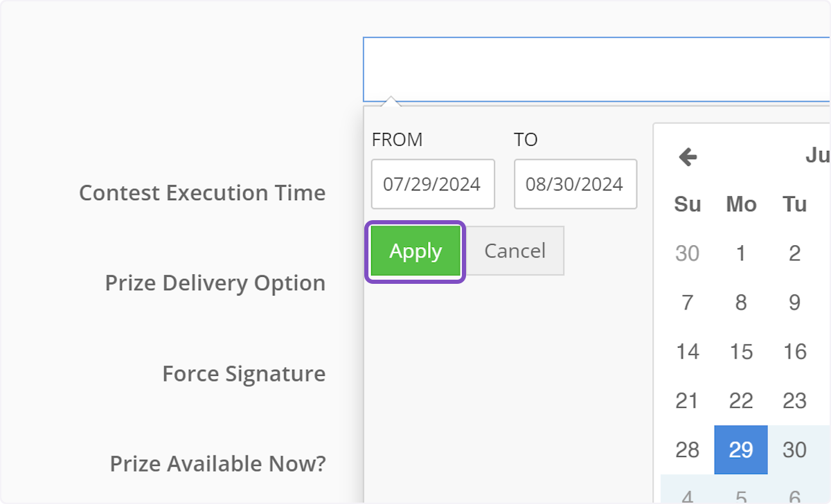Select the greyed-out day 30 of previous month
Image resolution: width=831 pixels, height=504 pixels.
click(x=687, y=253)
